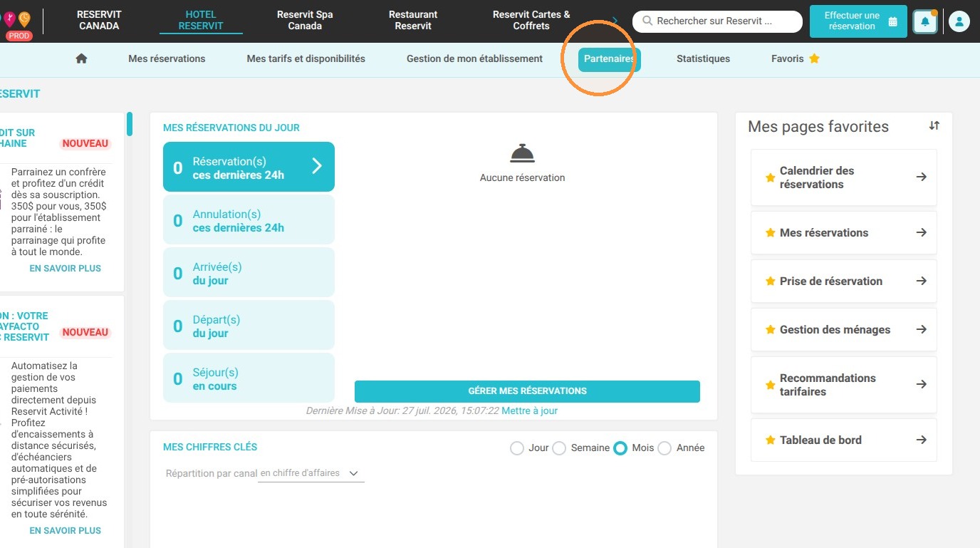Open Mes tarifs et disponibilités menu
The image size is (980, 548).
pos(306,59)
